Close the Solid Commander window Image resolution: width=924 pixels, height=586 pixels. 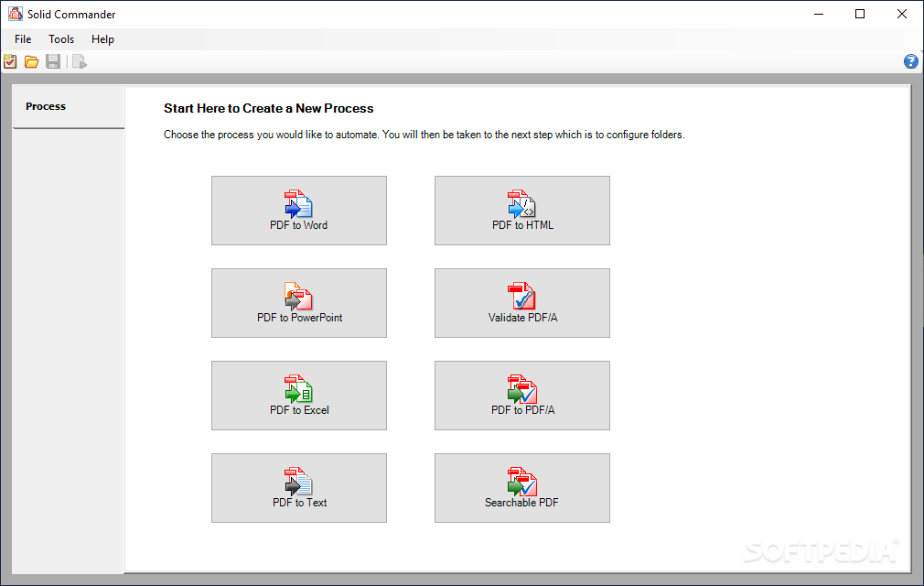pyautogui.click(x=902, y=14)
